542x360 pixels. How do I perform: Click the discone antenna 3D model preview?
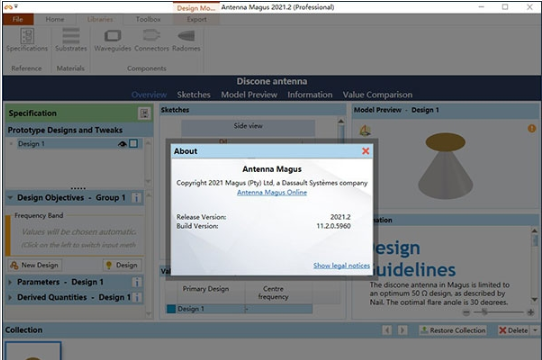pyautogui.click(x=445, y=166)
